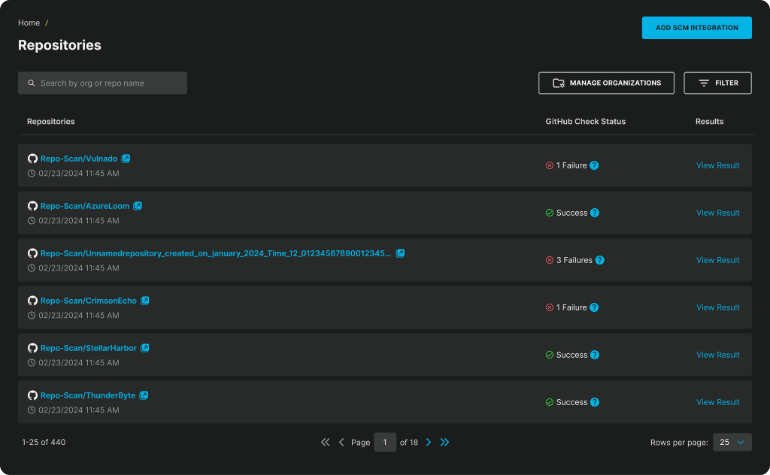Click copy icon next to Repo-Scan/AzureLoom
770x475 pixels.
click(x=138, y=206)
